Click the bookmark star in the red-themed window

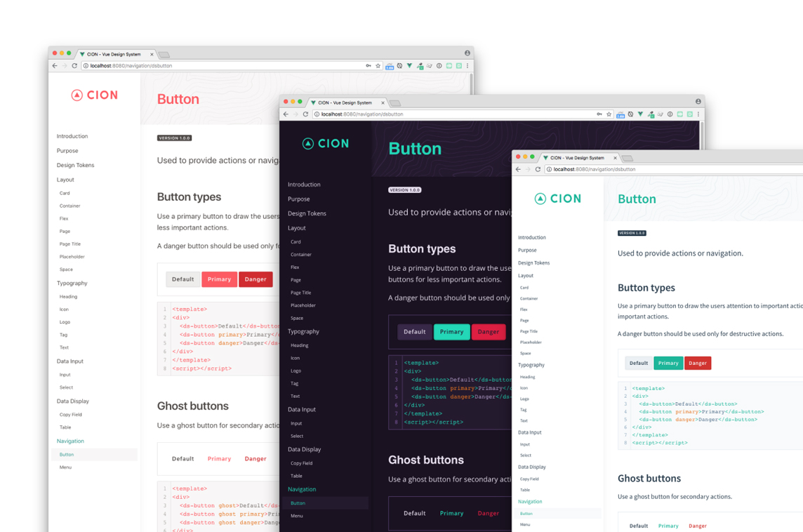[378, 65]
